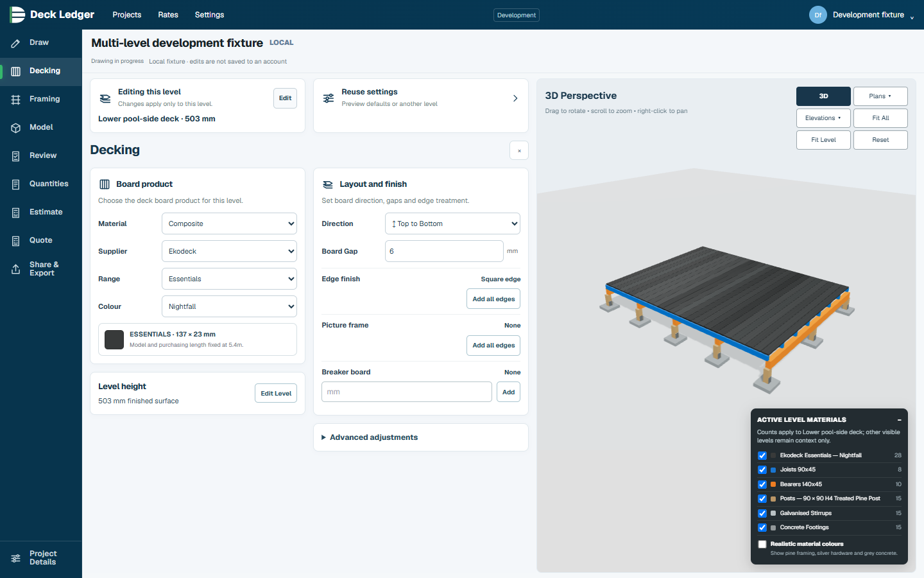This screenshot has width=924, height=578.
Task: Toggle Joists 90x45 visibility checkbox
Action: coord(762,470)
